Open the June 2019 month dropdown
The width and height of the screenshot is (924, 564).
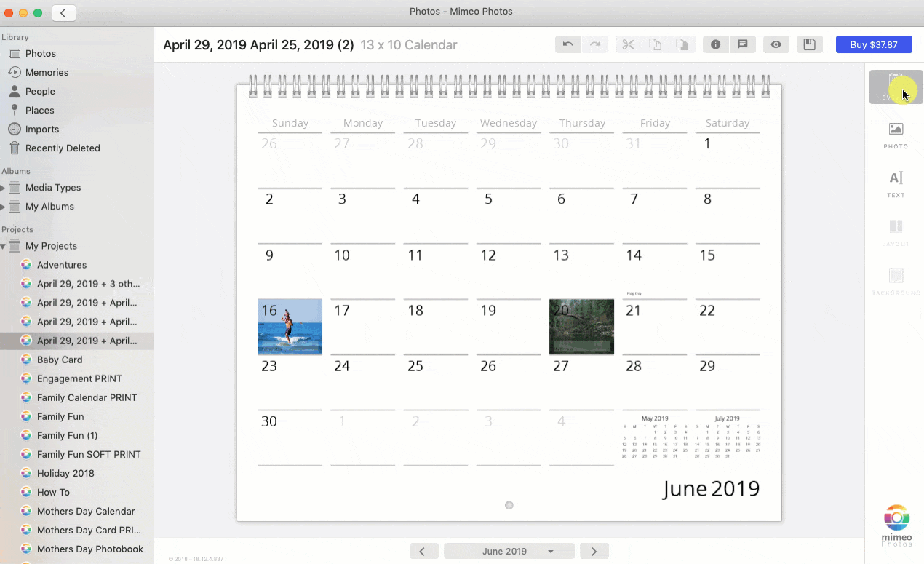coord(509,551)
